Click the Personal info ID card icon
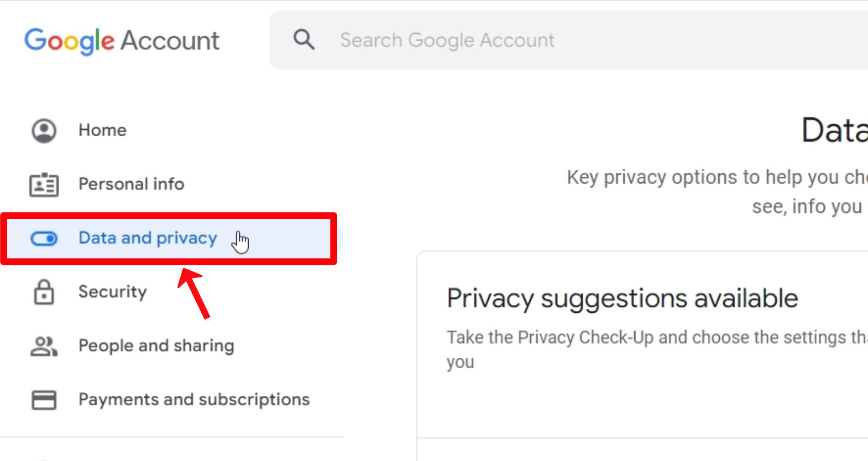Image resolution: width=868 pixels, height=461 pixels. [44, 184]
